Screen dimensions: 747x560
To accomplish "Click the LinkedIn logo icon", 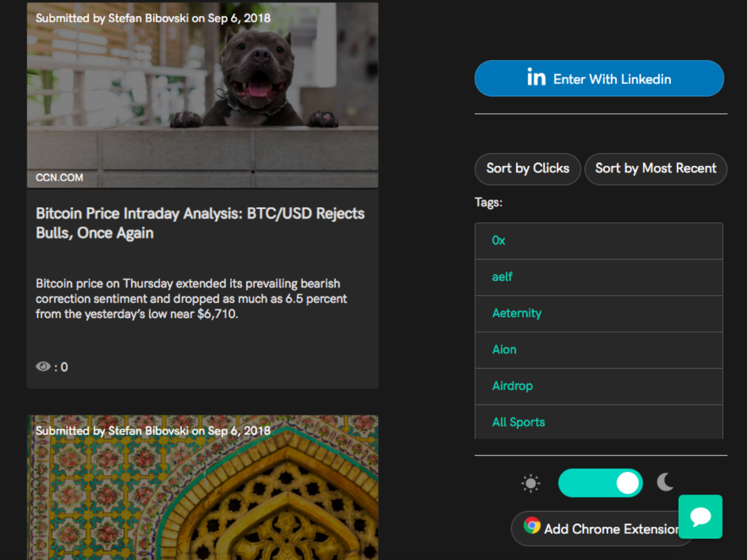I will pos(536,77).
